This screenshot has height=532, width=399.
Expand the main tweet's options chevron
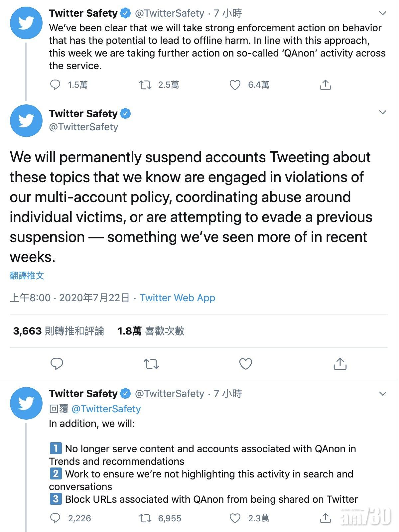[x=383, y=112]
